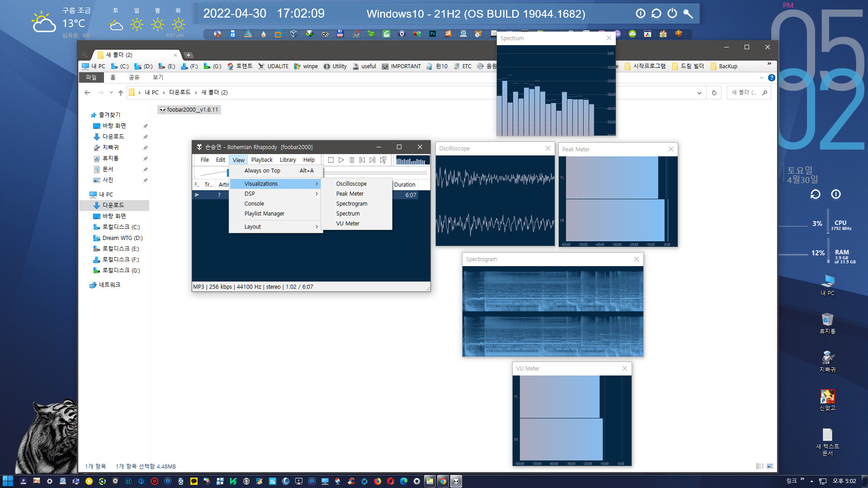Open the UDALITE bookmark
This screenshot has height=488, width=868.
coord(273,66)
